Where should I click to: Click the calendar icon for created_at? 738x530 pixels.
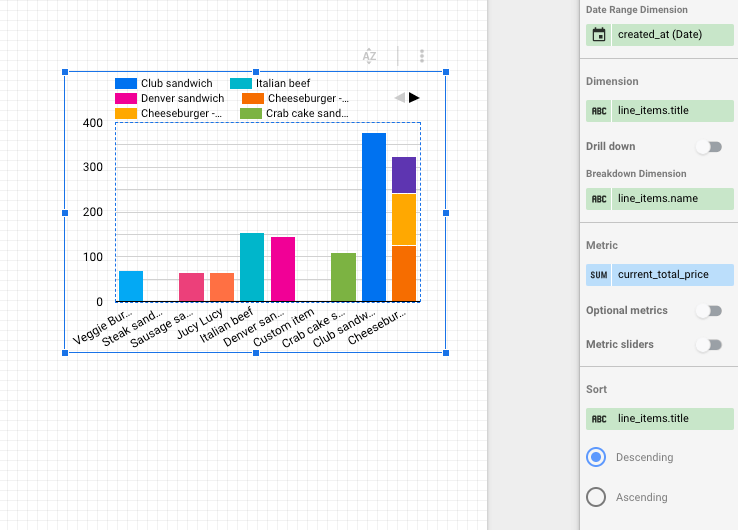pyautogui.click(x=599, y=35)
